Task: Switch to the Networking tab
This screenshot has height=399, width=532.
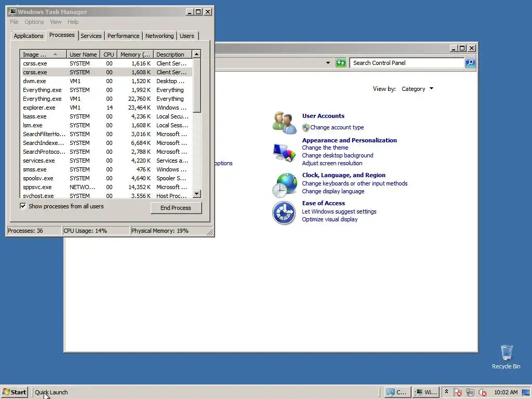Action: coord(159,36)
